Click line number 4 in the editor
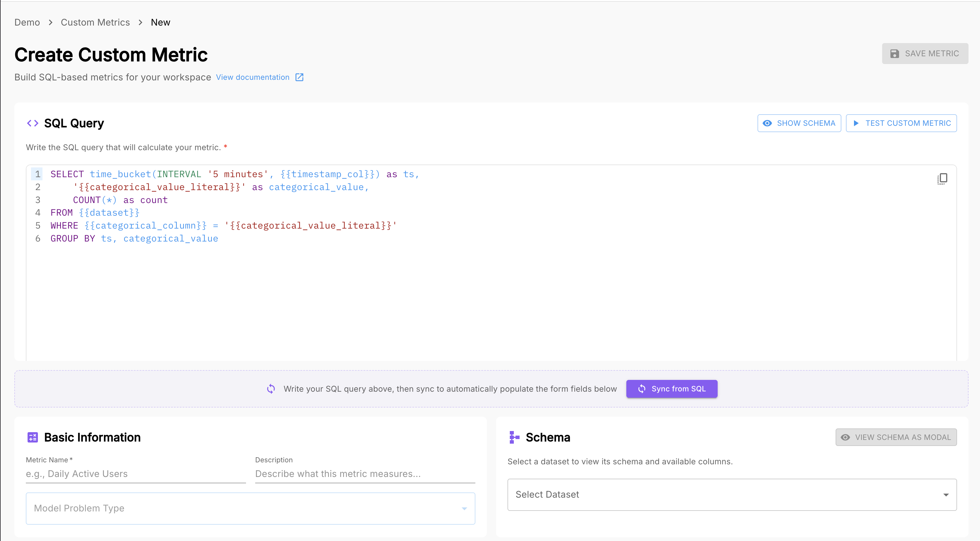 coord(38,213)
